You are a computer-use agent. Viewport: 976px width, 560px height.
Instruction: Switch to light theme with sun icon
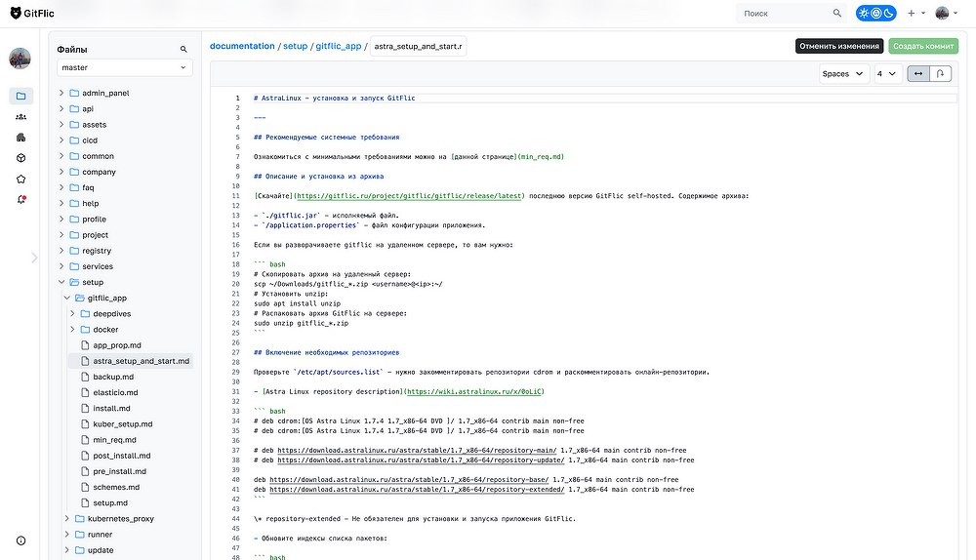tap(864, 13)
